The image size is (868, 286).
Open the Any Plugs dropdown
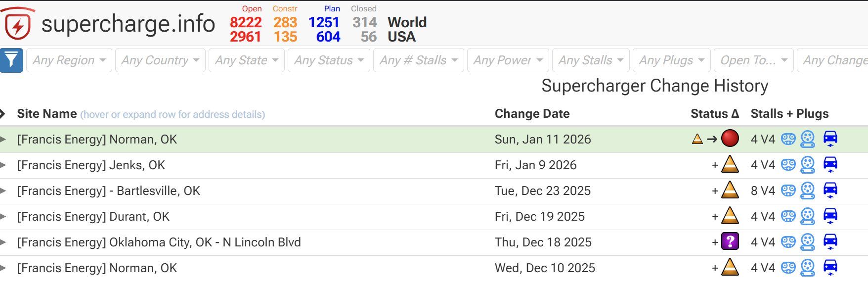coord(671,60)
